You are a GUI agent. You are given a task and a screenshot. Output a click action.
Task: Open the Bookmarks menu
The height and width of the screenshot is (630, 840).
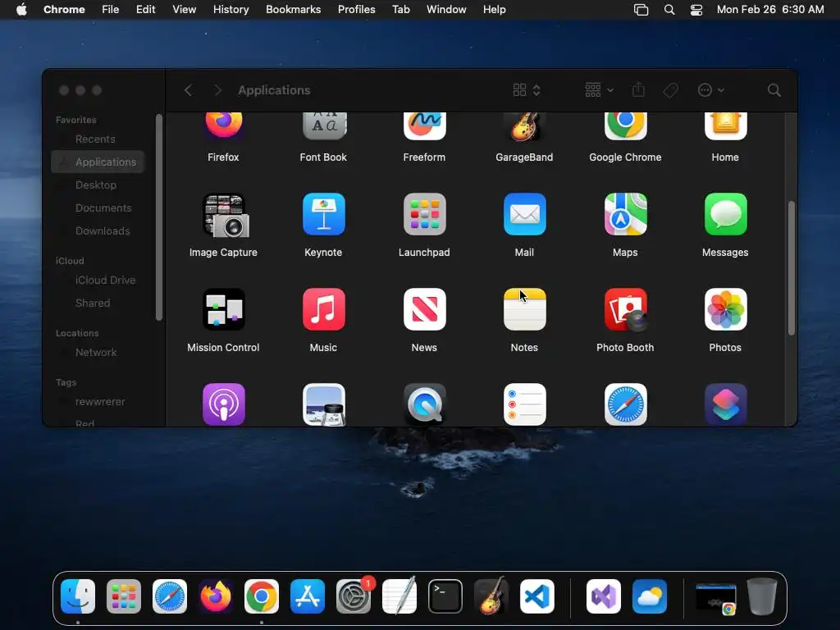pos(294,10)
